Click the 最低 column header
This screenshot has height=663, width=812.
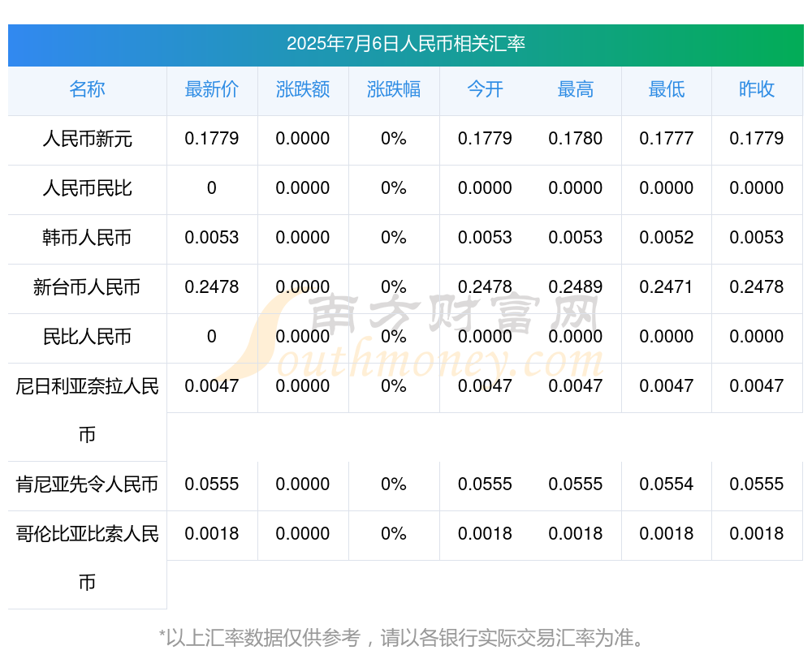[x=667, y=89]
